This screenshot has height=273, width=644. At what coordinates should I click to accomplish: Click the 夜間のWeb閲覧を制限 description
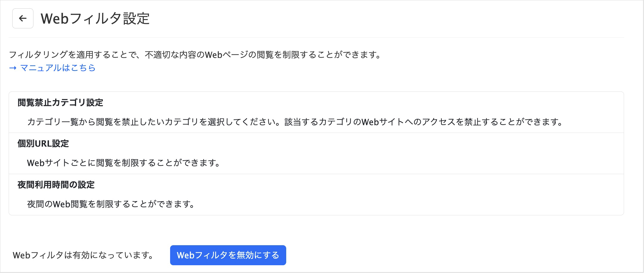111,204
